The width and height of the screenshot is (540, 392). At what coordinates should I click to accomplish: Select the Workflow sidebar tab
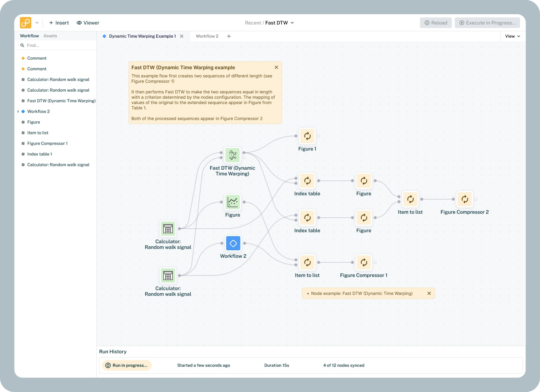(x=29, y=36)
